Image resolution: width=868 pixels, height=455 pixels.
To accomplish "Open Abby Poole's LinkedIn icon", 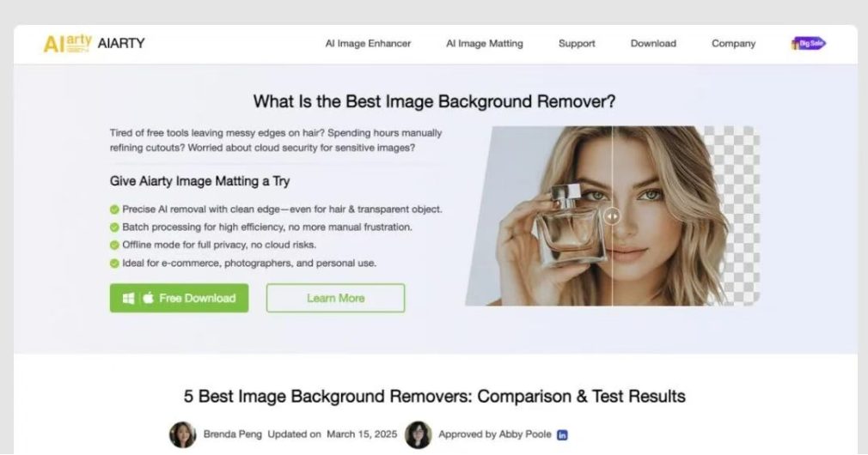I will tap(562, 435).
